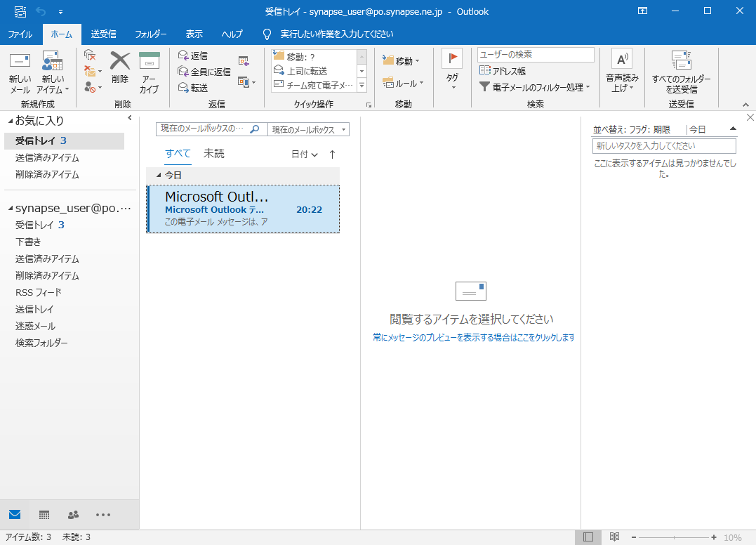Click 全員に返信 to reply all

[x=204, y=72]
